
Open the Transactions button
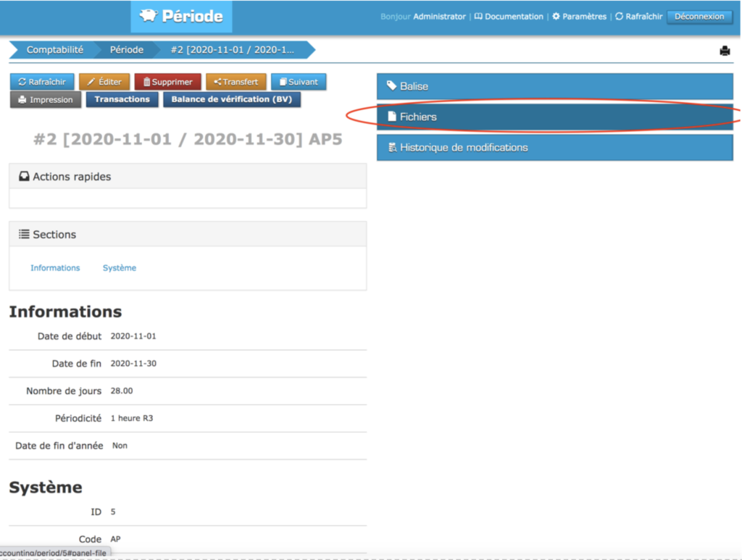(122, 99)
